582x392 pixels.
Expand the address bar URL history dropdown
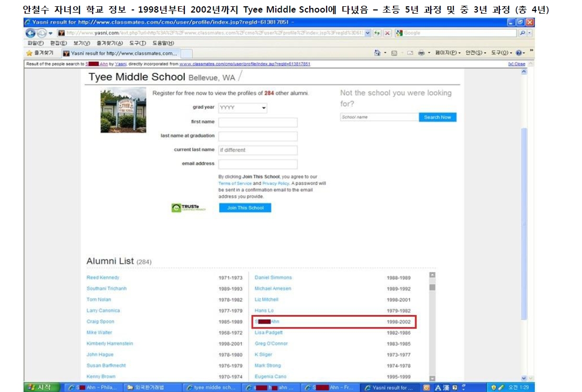pos(367,33)
